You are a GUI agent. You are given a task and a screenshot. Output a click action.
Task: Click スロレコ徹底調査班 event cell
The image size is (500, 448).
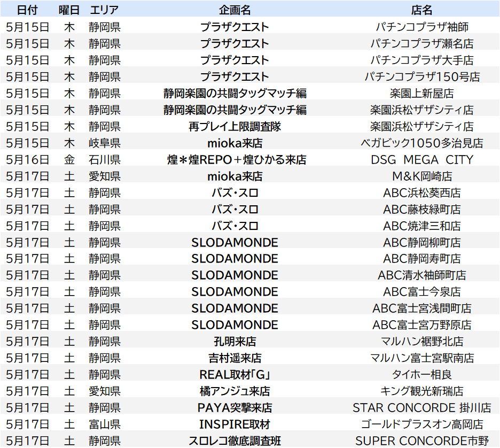pyautogui.click(x=235, y=441)
